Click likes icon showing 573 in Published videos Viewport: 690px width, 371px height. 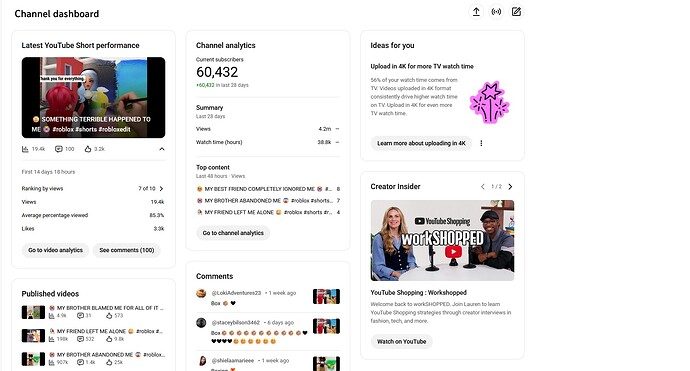coord(109,316)
